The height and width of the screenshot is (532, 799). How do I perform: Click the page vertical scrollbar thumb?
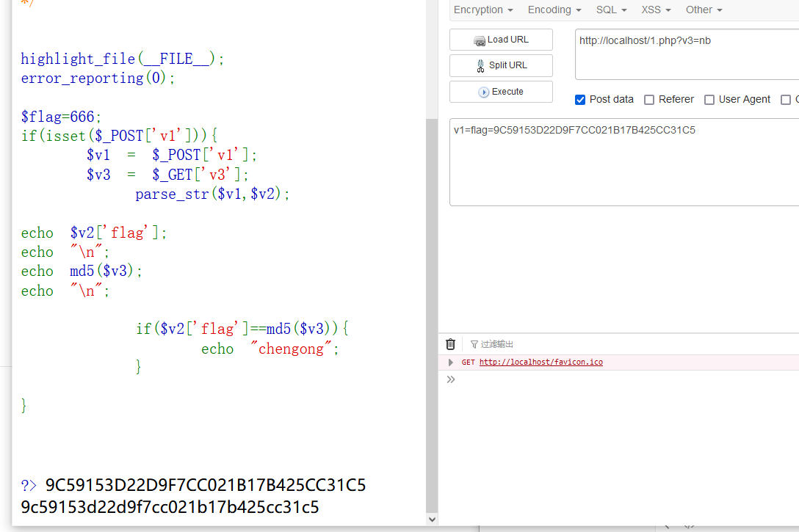click(x=432, y=316)
